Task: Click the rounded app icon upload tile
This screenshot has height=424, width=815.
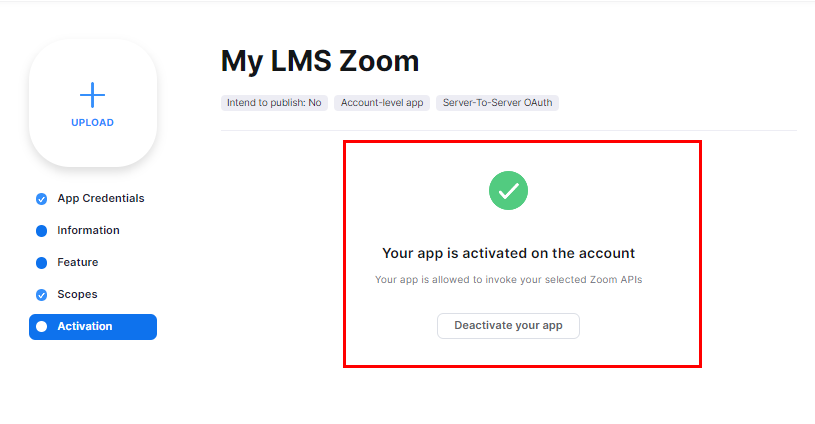Action: [x=93, y=103]
